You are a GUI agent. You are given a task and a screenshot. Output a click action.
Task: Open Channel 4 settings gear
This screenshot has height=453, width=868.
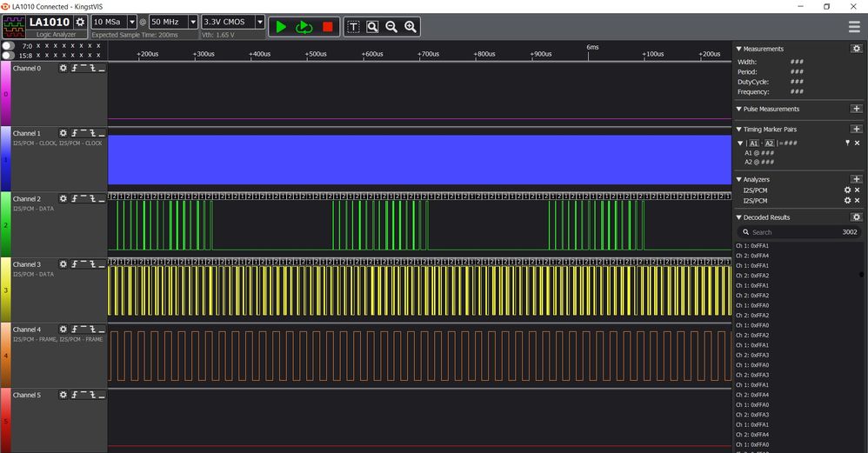click(x=63, y=330)
